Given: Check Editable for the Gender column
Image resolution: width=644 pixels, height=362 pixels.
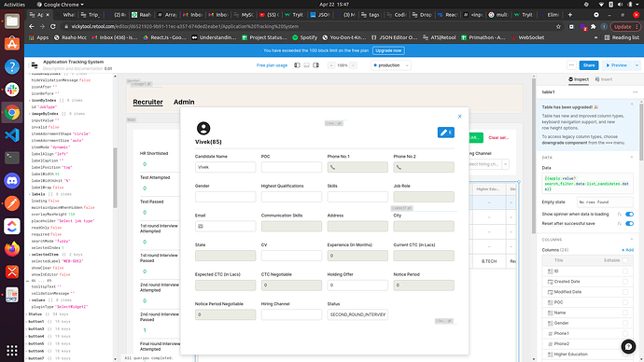Looking at the screenshot, I should click(625, 323).
